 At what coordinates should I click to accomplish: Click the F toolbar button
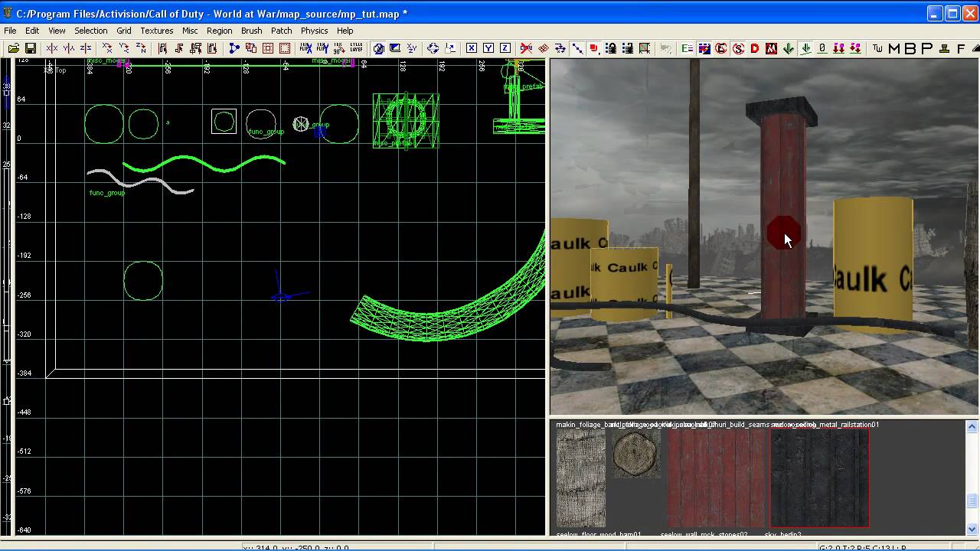[961, 48]
